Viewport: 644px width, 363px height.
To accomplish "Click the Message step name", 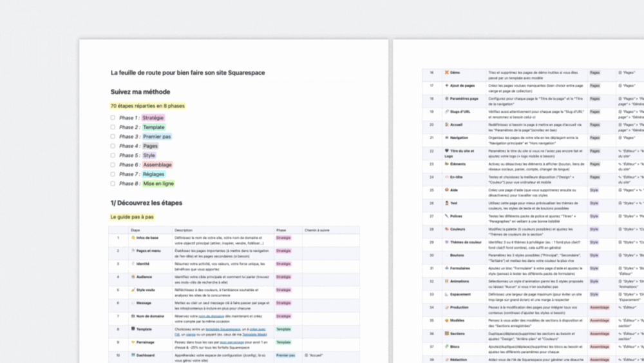I will pos(144,303).
